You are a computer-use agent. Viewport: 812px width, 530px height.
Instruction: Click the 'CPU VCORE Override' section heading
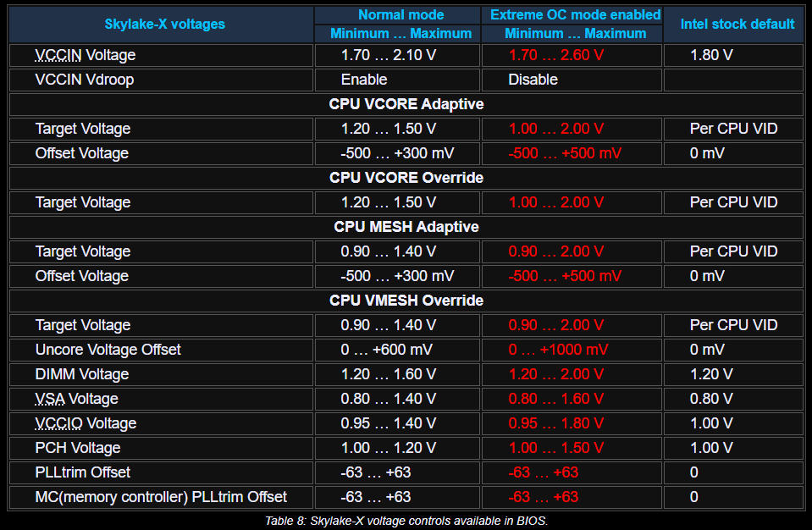[x=406, y=178]
